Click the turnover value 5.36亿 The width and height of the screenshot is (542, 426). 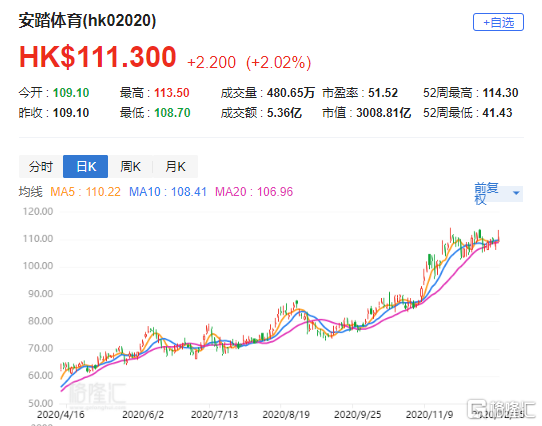click(x=284, y=113)
